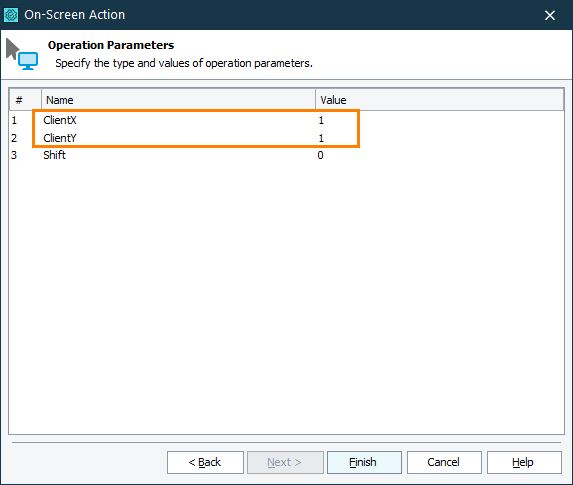Go back with the Back button
573x485 pixels.
pyautogui.click(x=205, y=462)
